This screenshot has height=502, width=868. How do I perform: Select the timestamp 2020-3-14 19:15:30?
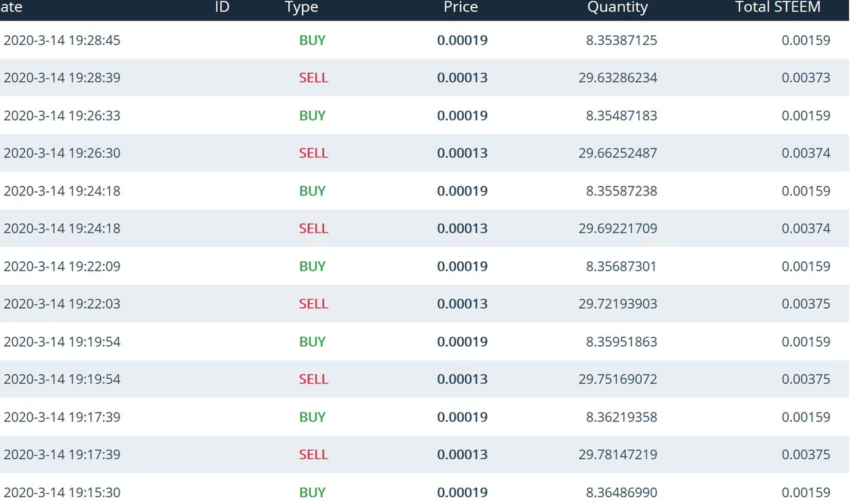62,492
